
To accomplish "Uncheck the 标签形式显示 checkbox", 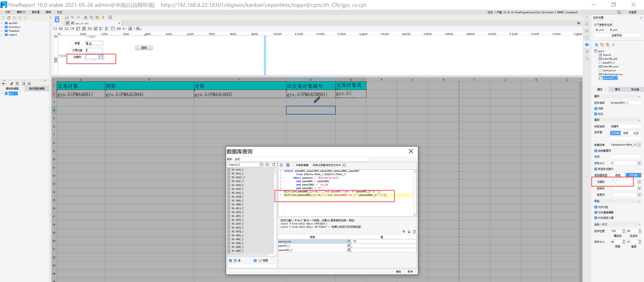I will click(x=596, y=169).
